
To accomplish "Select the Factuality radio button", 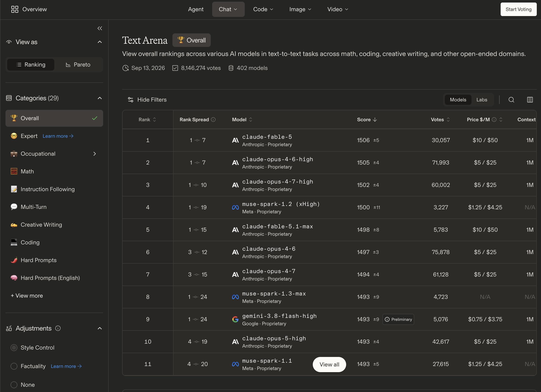I will pyautogui.click(x=14, y=366).
